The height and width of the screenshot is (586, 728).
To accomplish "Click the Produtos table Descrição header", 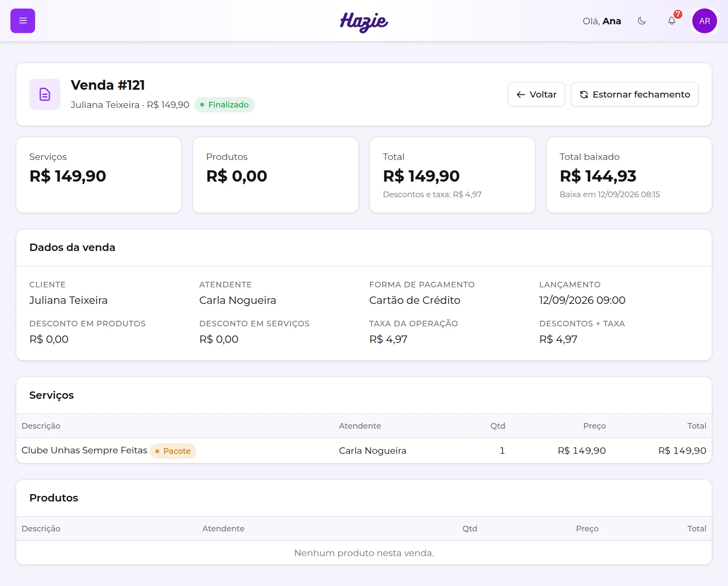I will point(41,529).
